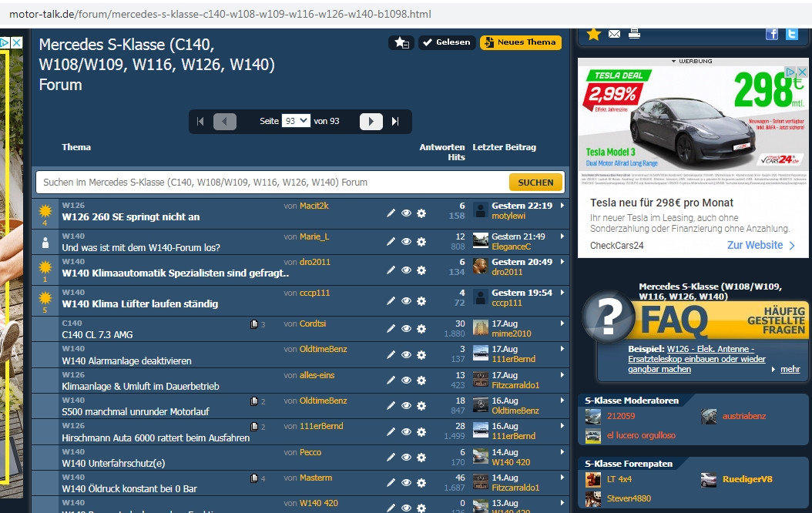This screenshot has width=812, height=513.
Task: Open thread Und was ist mit dem W140-Forum los?
Action: coord(141,247)
